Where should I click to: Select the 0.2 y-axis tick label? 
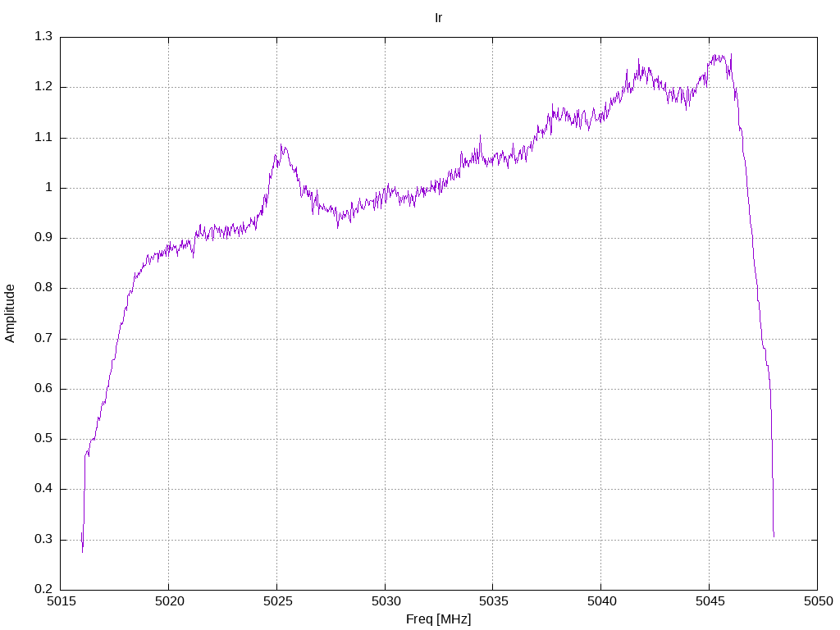(x=43, y=590)
